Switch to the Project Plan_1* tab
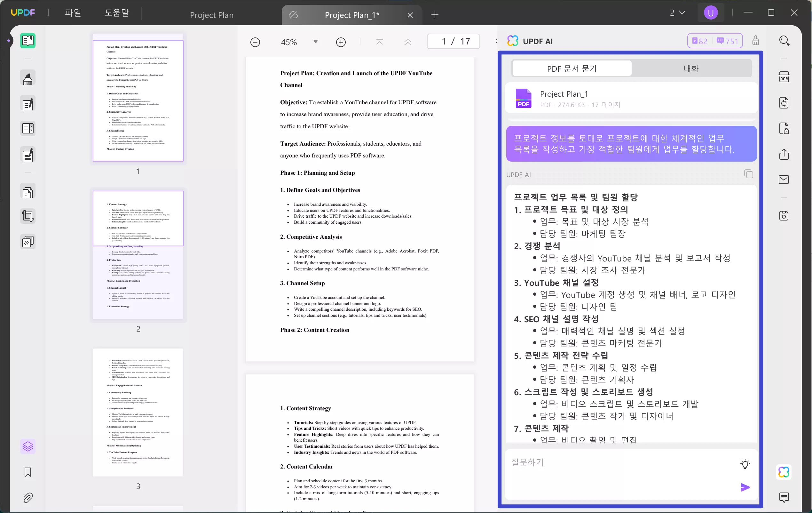The height and width of the screenshot is (513, 812). coord(352,15)
